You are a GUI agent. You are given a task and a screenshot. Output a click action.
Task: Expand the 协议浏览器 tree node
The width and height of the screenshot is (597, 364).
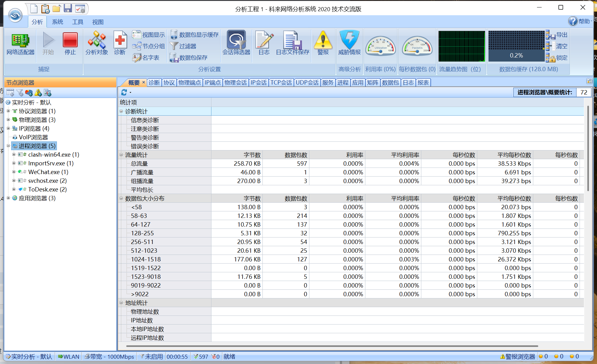8,111
